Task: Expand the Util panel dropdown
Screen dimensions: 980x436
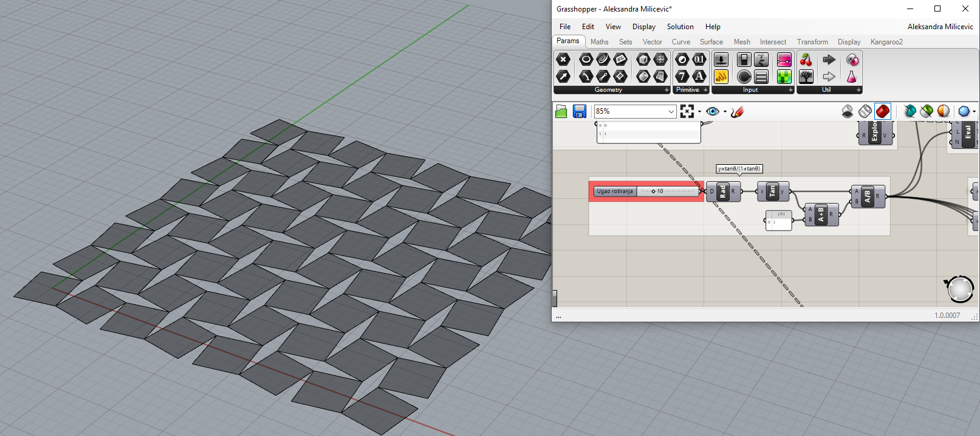Action: (858, 90)
